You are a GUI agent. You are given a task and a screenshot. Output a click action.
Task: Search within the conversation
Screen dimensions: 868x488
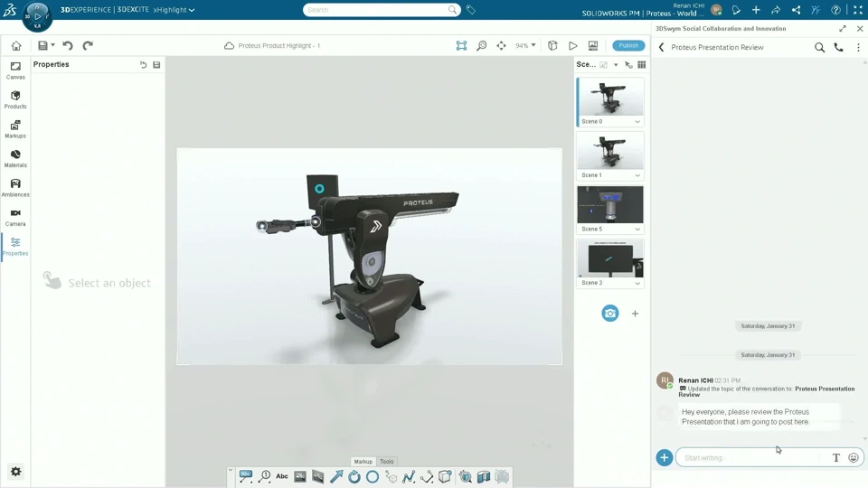[819, 47]
